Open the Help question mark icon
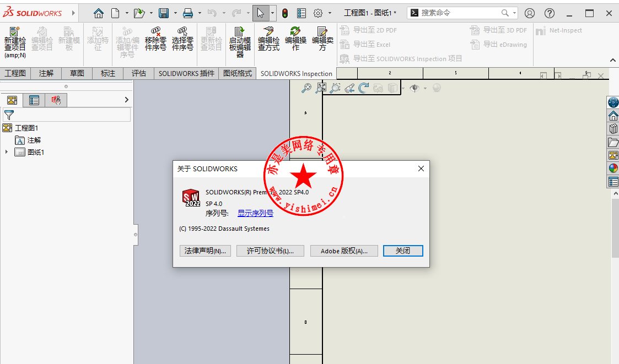 pos(550,13)
